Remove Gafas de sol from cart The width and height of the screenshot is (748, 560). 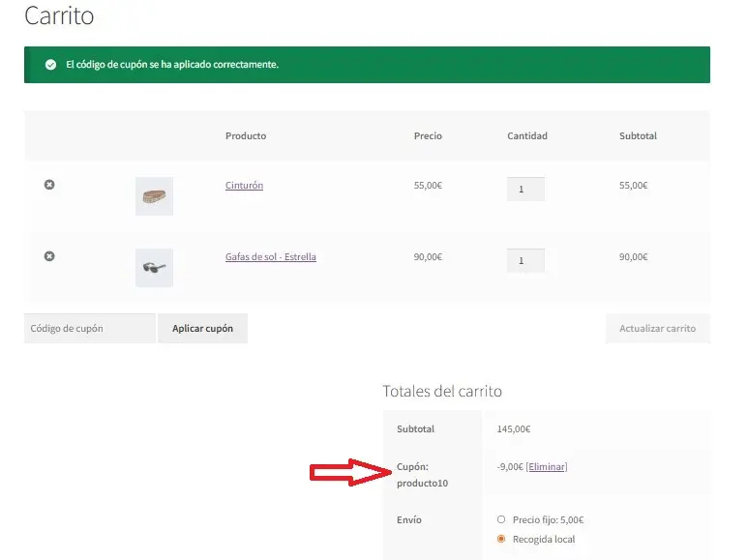click(49, 256)
